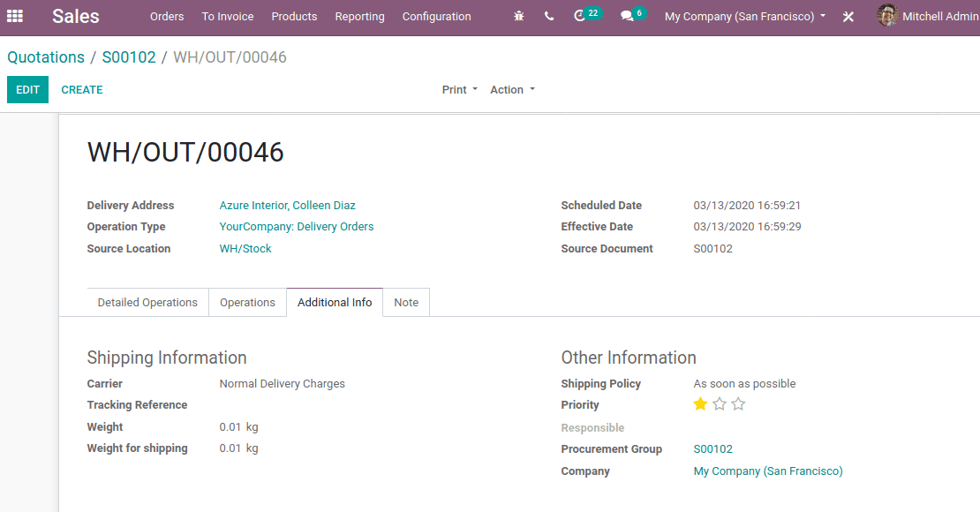This screenshot has height=512, width=980.
Task: Click the debug bug icon
Action: [x=519, y=16]
